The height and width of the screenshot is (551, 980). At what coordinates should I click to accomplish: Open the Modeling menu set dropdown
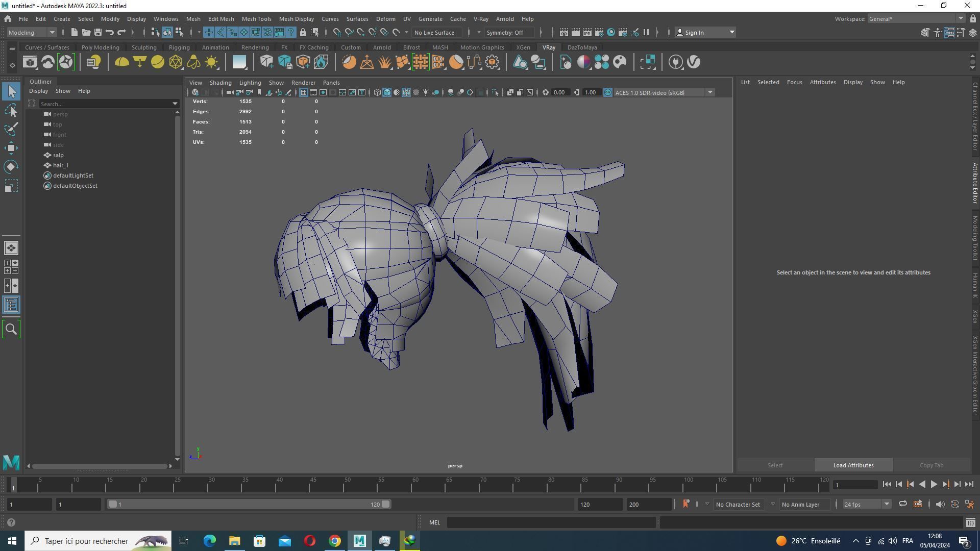click(32, 32)
